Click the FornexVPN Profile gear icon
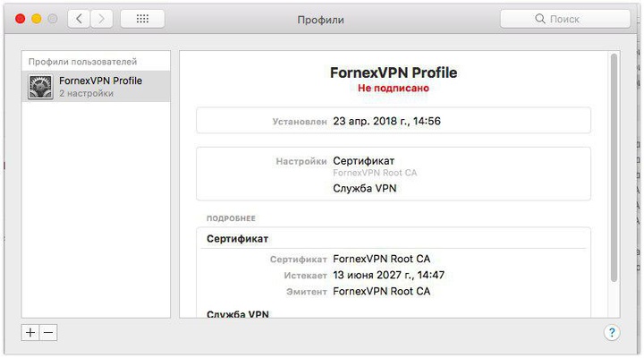Viewport: 644px width, 358px height. tap(40, 86)
